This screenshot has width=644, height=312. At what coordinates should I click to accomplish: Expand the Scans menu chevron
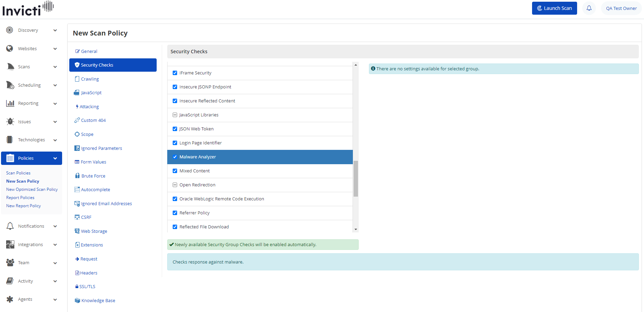55,67
